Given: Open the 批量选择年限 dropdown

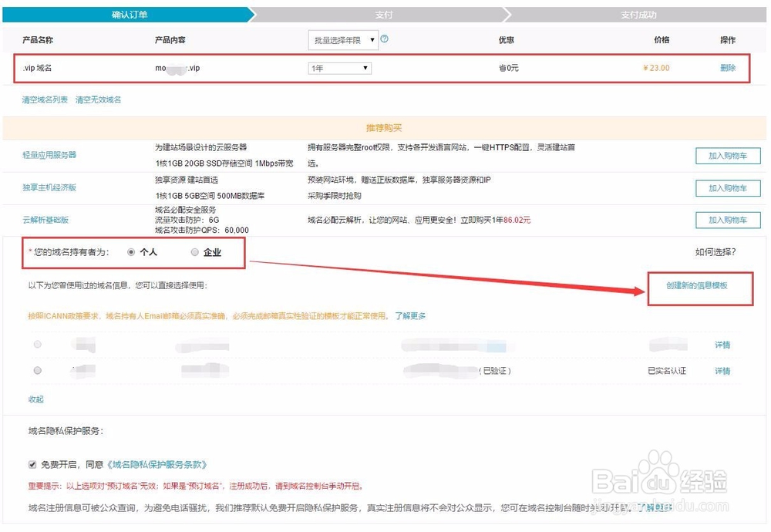Looking at the screenshot, I should click(x=339, y=39).
